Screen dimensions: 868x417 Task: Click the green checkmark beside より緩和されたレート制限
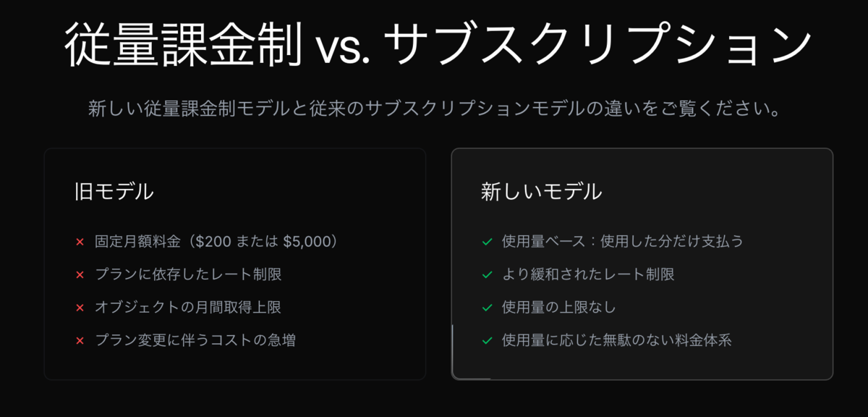(x=487, y=275)
